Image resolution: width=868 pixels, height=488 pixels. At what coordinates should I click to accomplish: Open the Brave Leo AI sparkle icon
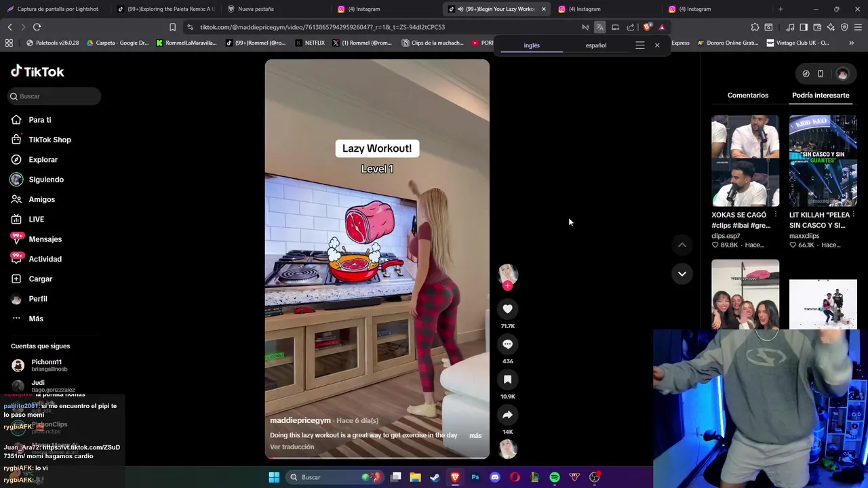[831, 27]
